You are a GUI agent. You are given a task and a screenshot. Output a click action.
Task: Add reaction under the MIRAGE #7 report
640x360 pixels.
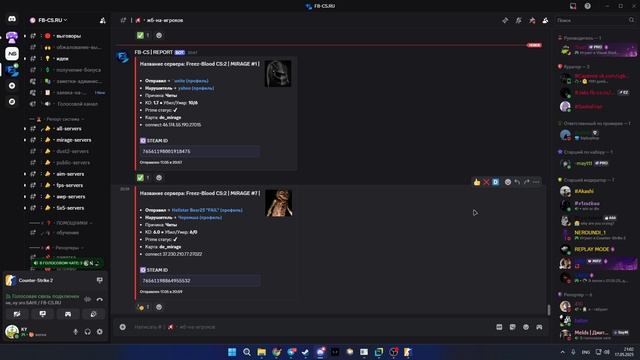[159, 307]
